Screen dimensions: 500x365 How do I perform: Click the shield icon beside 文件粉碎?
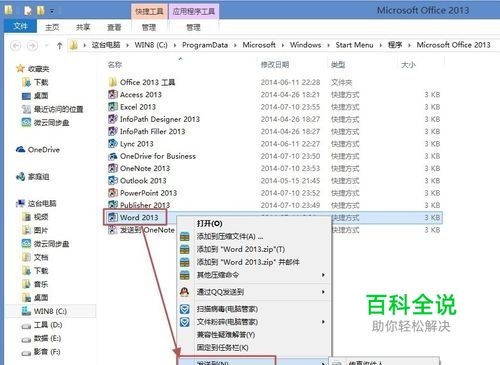185,322
